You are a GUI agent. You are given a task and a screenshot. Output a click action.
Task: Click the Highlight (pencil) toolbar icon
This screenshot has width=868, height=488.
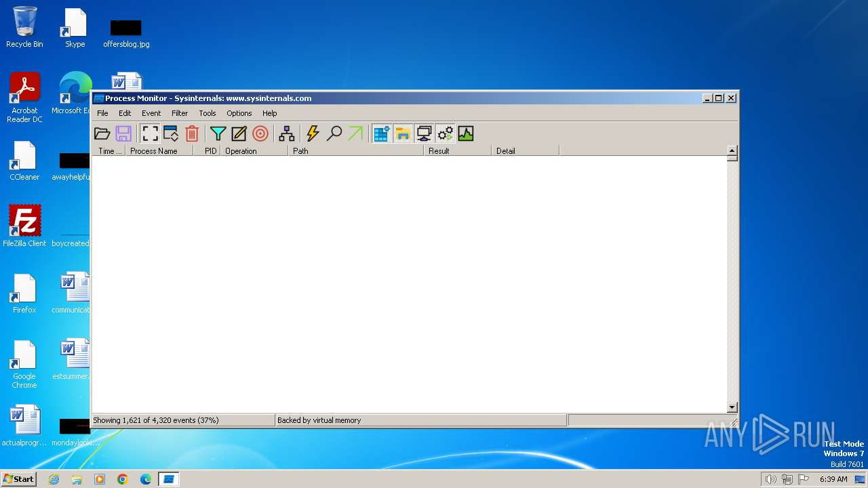(239, 134)
